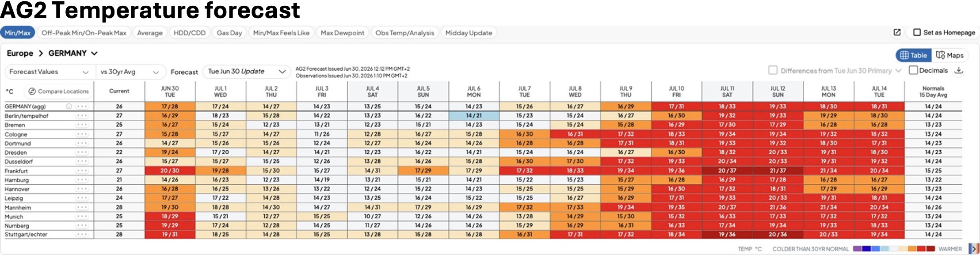
Task: Select the Min/Max Feels Like tab
Action: click(x=281, y=33)
